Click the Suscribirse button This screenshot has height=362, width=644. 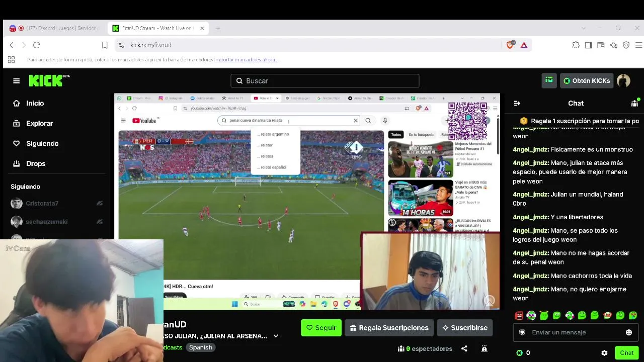point(465,328)
